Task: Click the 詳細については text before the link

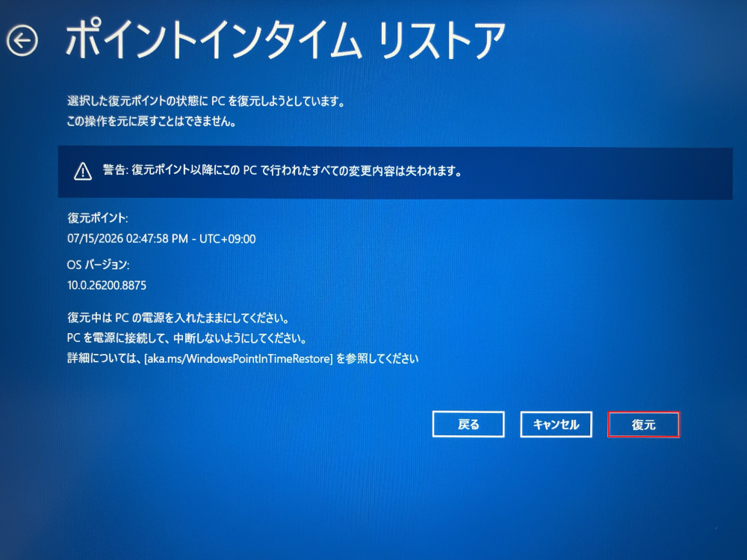Action: coord(105,358)
